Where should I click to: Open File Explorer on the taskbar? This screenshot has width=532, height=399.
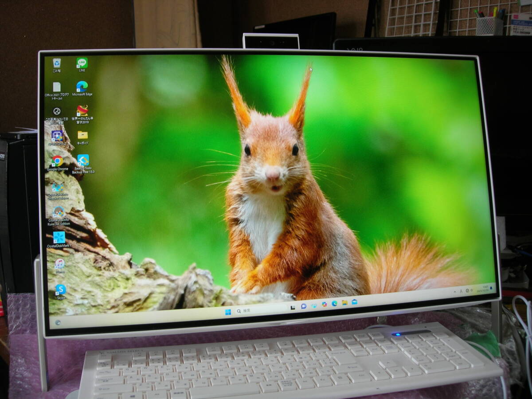click(344, 302)
